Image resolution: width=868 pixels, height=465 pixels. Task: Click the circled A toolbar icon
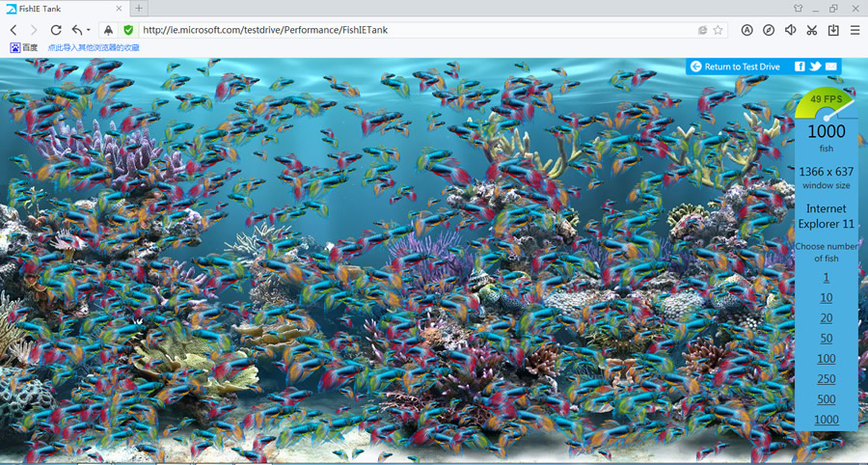click(x=747, y=30)
